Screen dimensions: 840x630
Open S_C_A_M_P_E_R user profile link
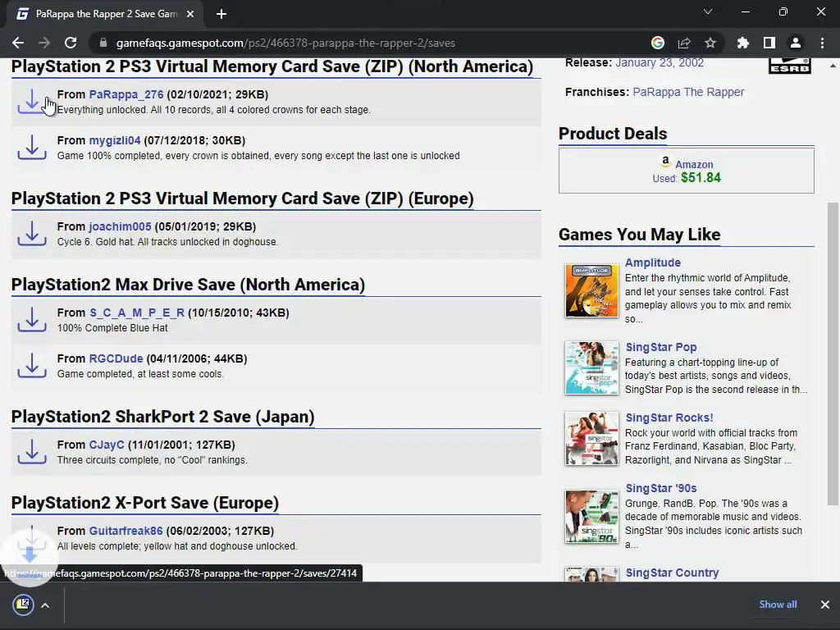(x=137, y=313)
